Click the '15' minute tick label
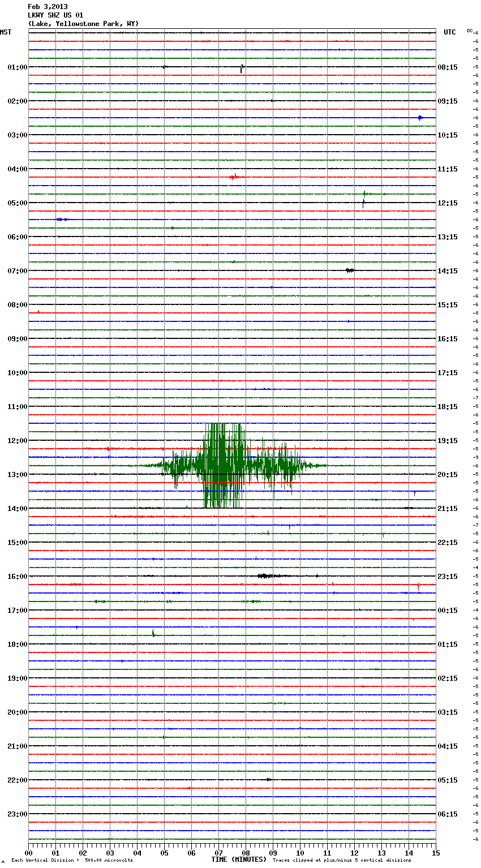 (x=435, y=853)
